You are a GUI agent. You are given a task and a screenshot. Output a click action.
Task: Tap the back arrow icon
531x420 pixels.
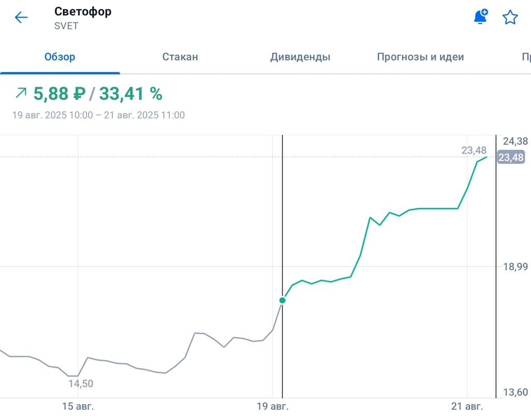coord(21,18)
